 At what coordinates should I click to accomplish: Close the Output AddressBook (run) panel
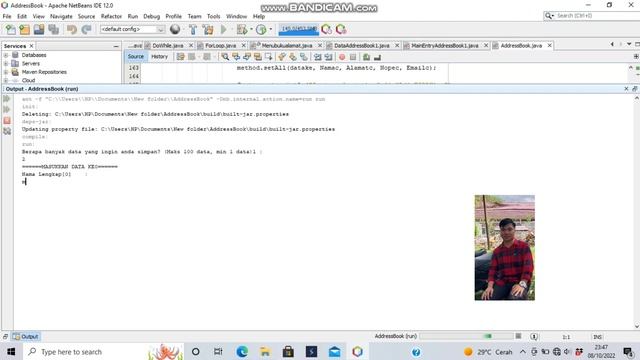(x=626, y=89)
